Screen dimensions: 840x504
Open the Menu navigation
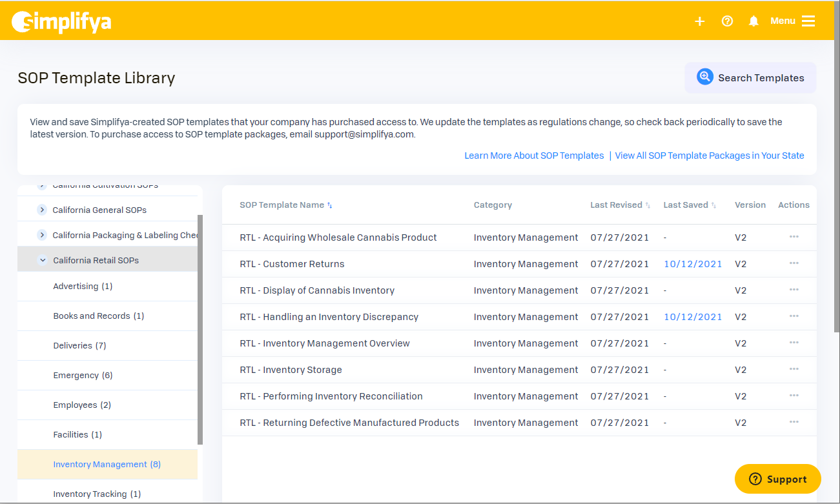tap(783, 21)
